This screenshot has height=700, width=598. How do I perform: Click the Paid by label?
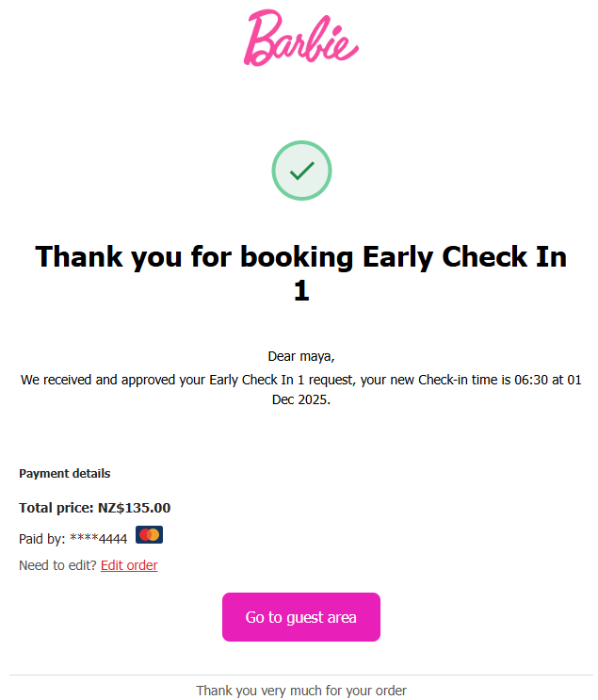(42, 539)
